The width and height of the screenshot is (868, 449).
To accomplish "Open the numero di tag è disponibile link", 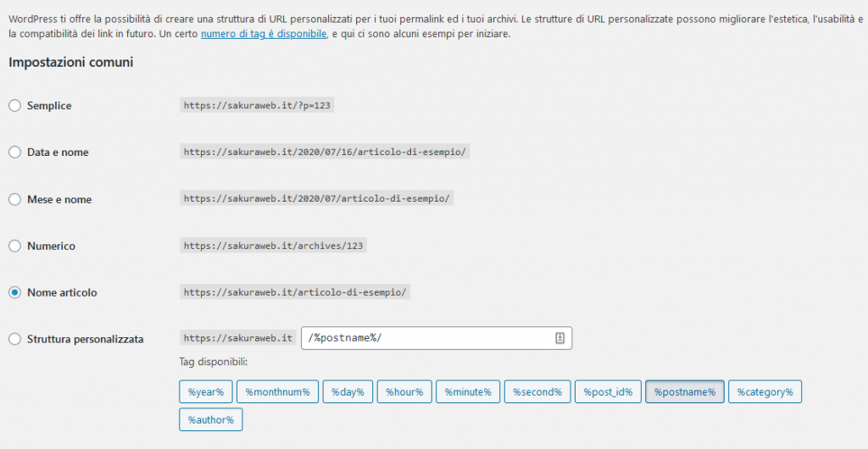I will [264, 34].
